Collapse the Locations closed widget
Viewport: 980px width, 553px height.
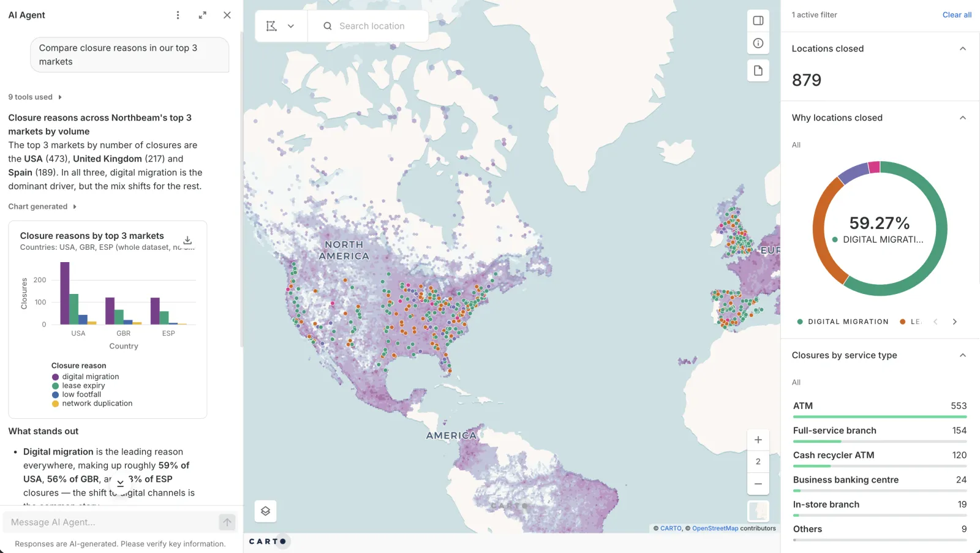(x=963, y=49)
